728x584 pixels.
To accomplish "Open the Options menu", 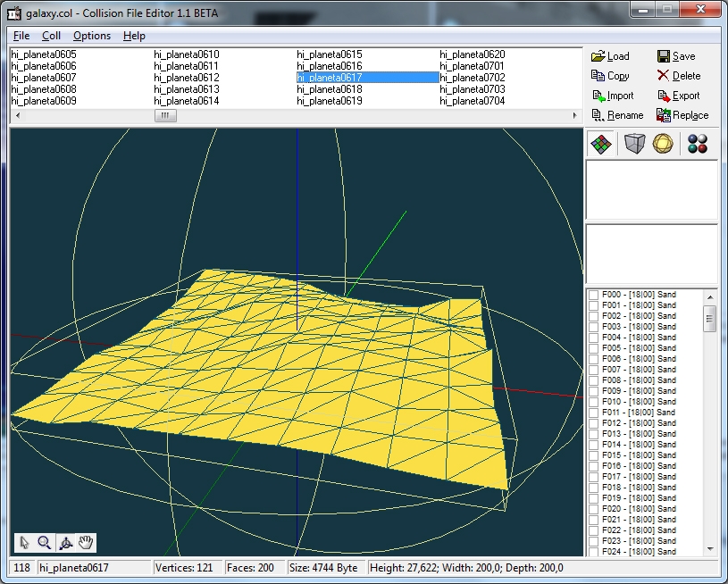I will click(92, 36).
